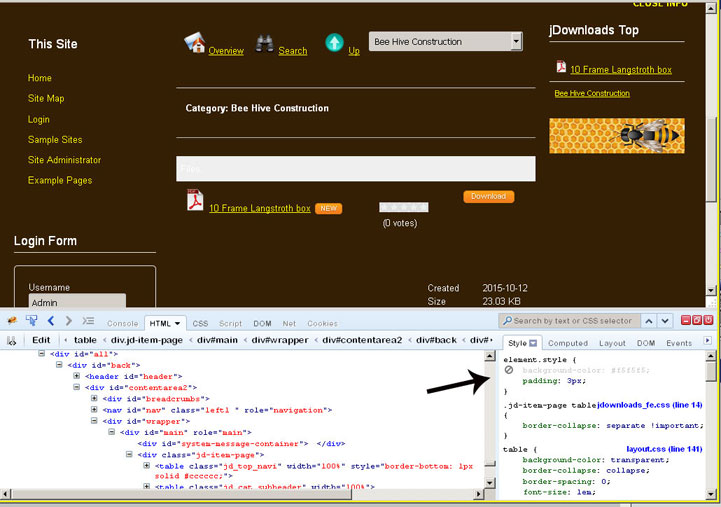Go to Home in site menu
This screenshot has height=507, width=721.
pyautogui.click(x=40, y=78)
